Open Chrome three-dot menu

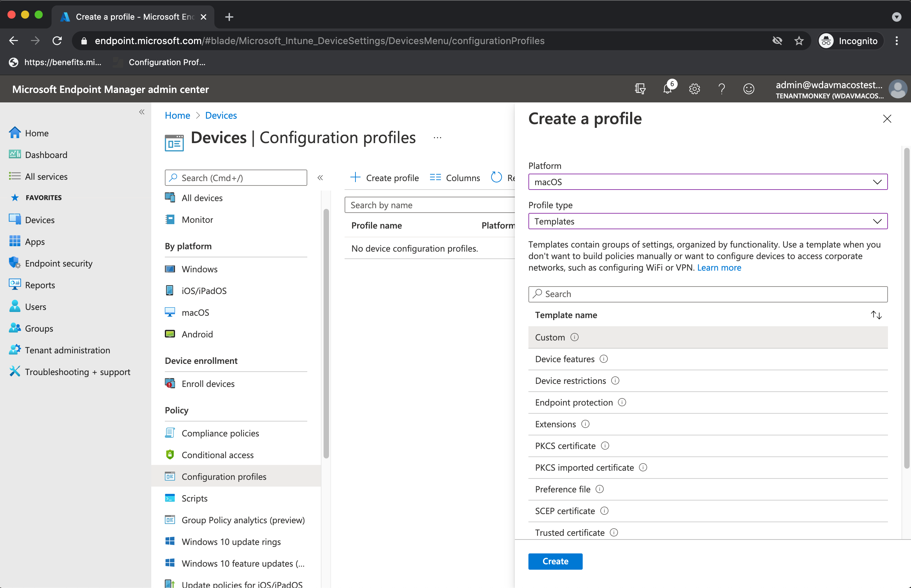click(x=896, y=41)
